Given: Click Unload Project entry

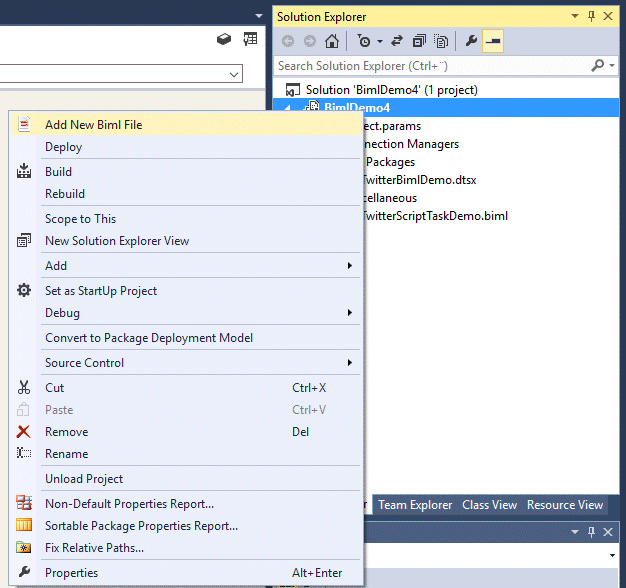Looking at the screenshot, I should pyautogui.click(x=186, y=479).
